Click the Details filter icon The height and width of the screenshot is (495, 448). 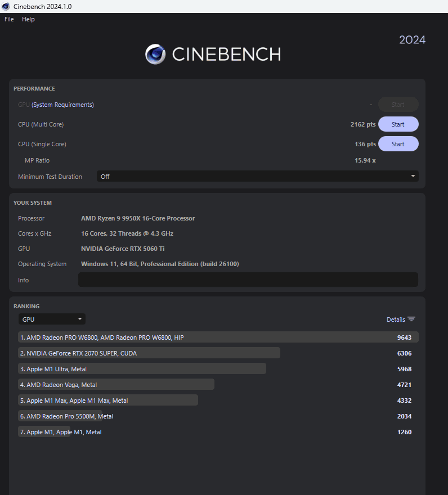[x=411, y=319]
